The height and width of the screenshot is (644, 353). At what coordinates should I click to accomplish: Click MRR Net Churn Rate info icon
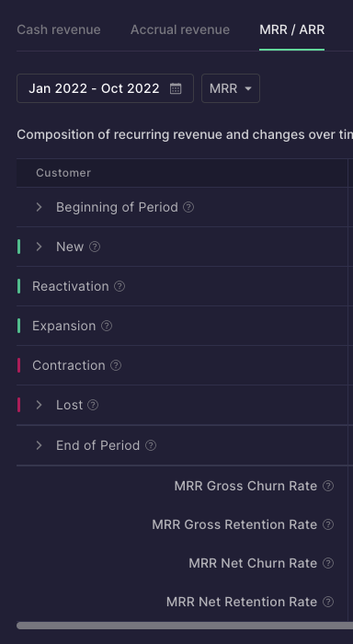(328, 563)
